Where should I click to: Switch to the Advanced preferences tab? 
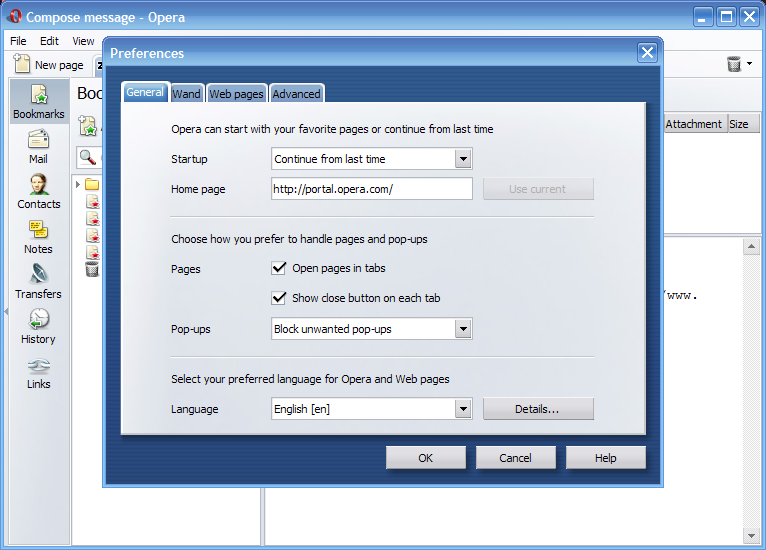click(x=297, y=94)
